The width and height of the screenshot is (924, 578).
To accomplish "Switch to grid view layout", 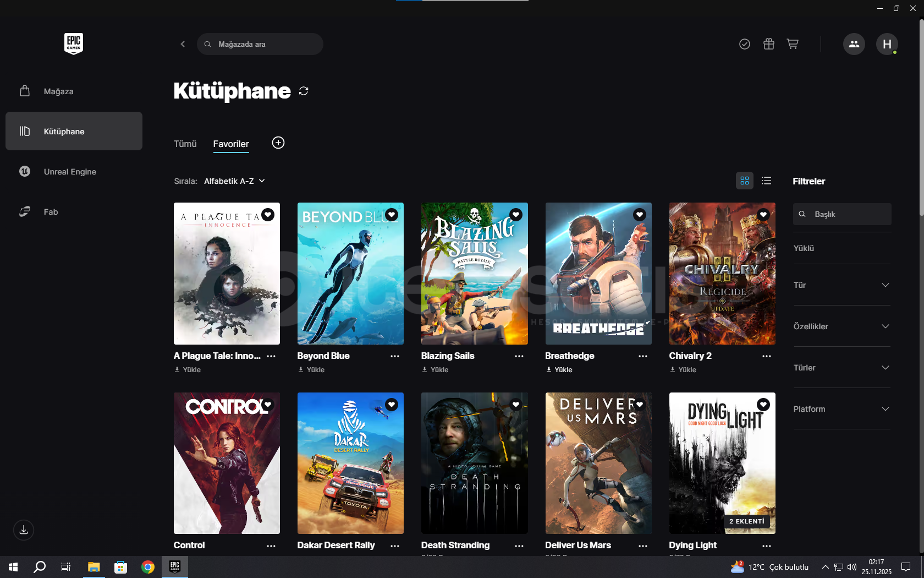I will coord(745,181).
